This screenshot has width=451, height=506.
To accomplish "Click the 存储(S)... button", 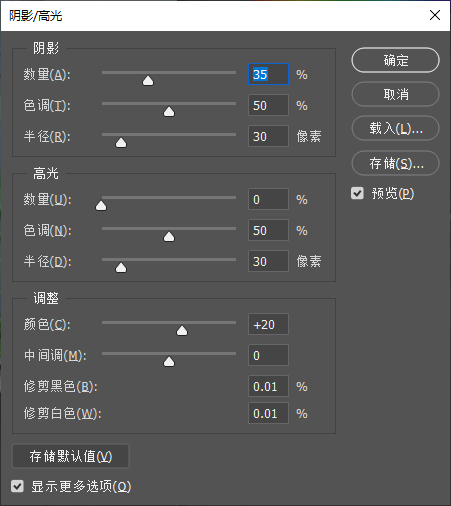I will click(x=395, y=163).
